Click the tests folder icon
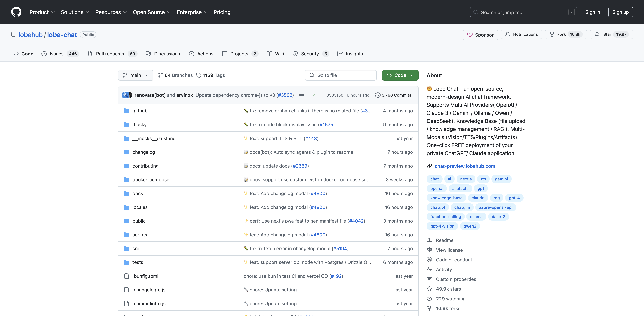The image size is (644, 316). [x=126, y=262]
